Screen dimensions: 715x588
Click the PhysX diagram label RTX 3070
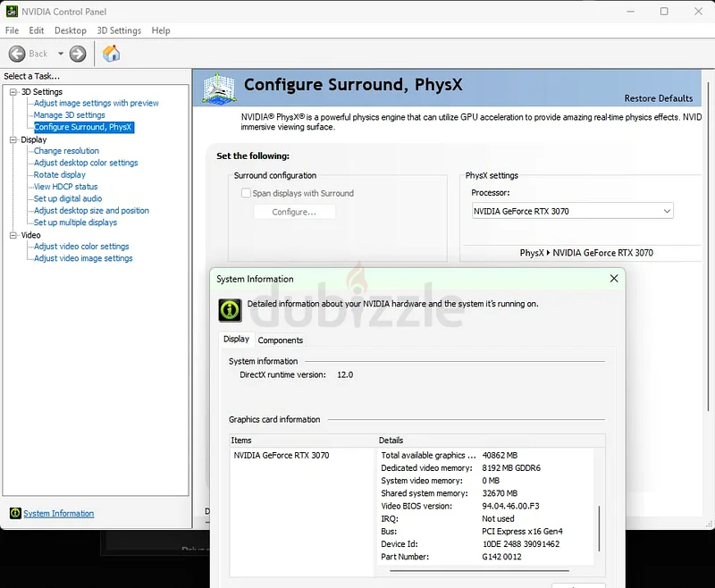(x=602, y=253)
